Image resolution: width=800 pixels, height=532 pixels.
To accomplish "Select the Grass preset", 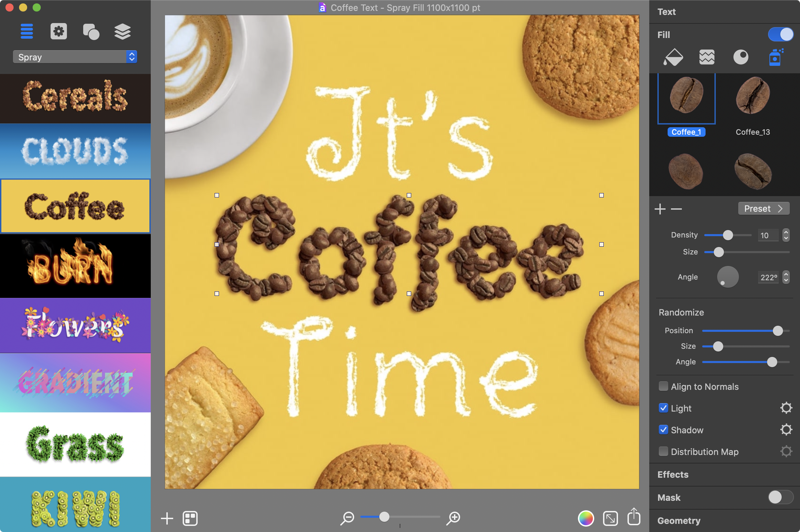I will click(x=75, y=444).
